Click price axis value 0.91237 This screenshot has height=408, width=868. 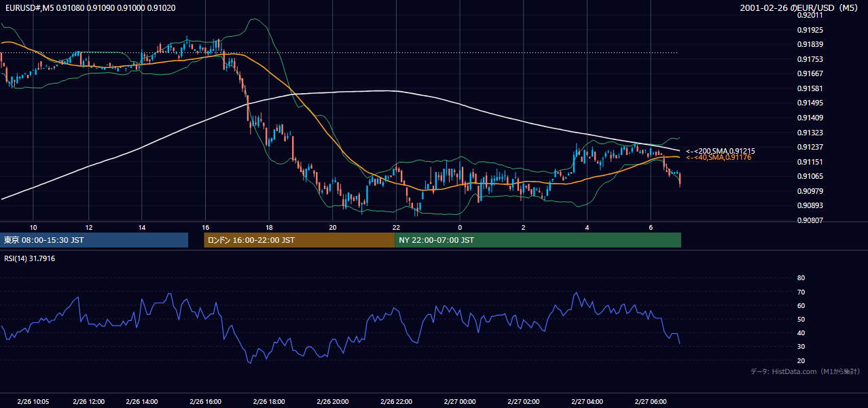click(810, 147)
